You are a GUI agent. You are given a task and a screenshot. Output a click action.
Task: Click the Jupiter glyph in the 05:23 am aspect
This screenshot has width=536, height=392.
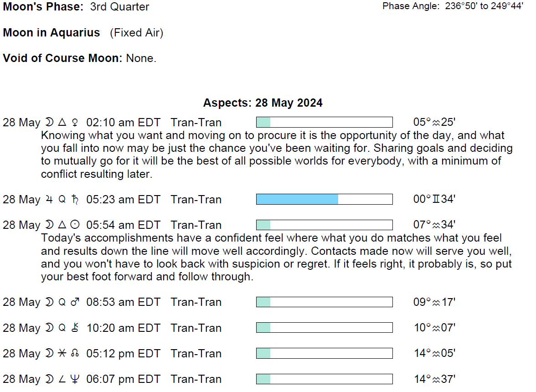[x=49, y=200]
